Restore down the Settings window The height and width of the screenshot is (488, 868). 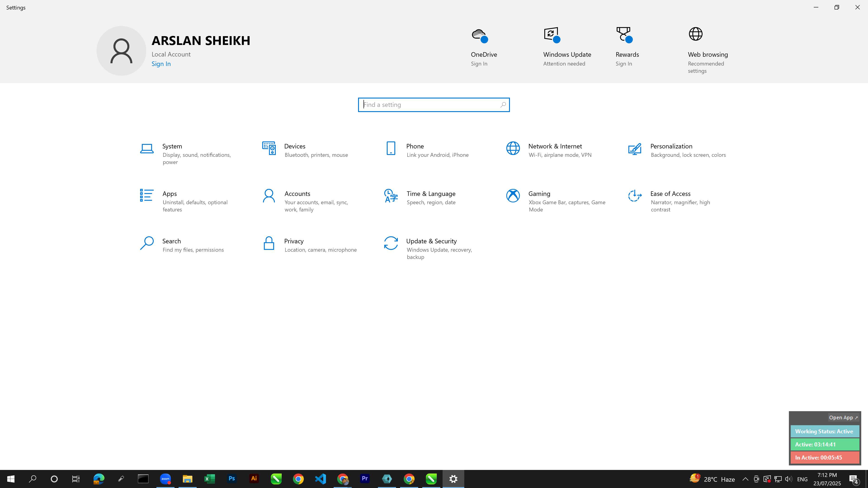tap(837, 7)
